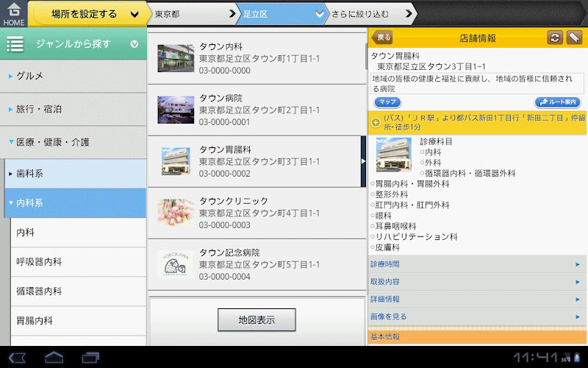Click the マップ button
The image size is (588, 368).
click(387, 102)
